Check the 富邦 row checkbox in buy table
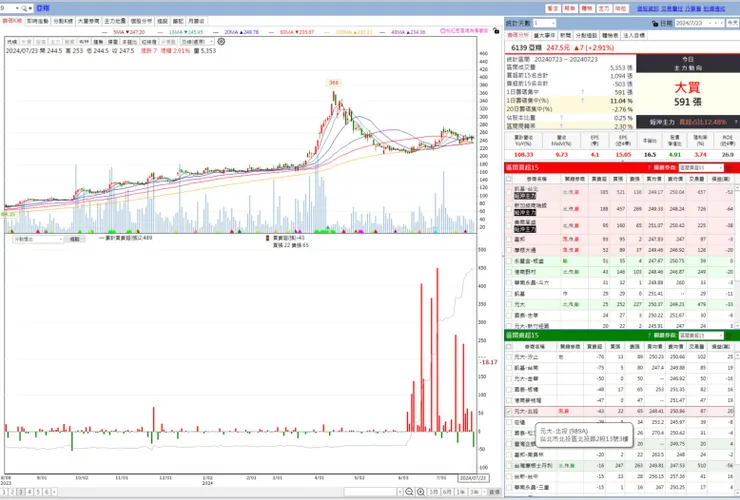 click(x=509, y=239)
